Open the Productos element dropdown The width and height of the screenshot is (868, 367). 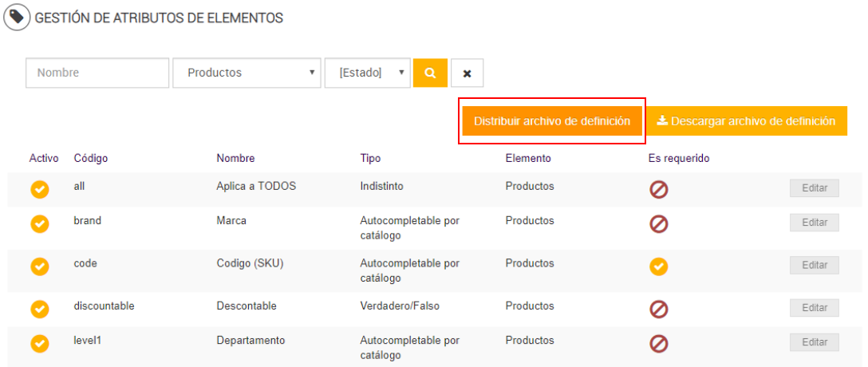(247, 73)
